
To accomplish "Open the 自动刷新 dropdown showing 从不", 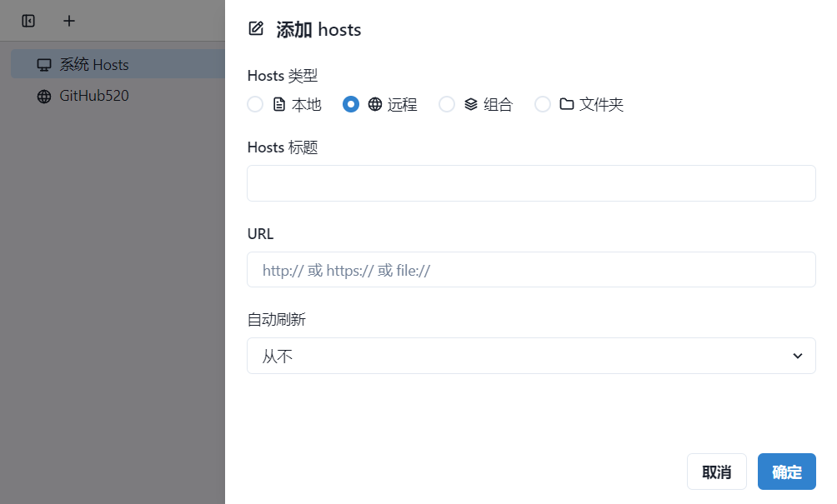I will click(531, 356).
